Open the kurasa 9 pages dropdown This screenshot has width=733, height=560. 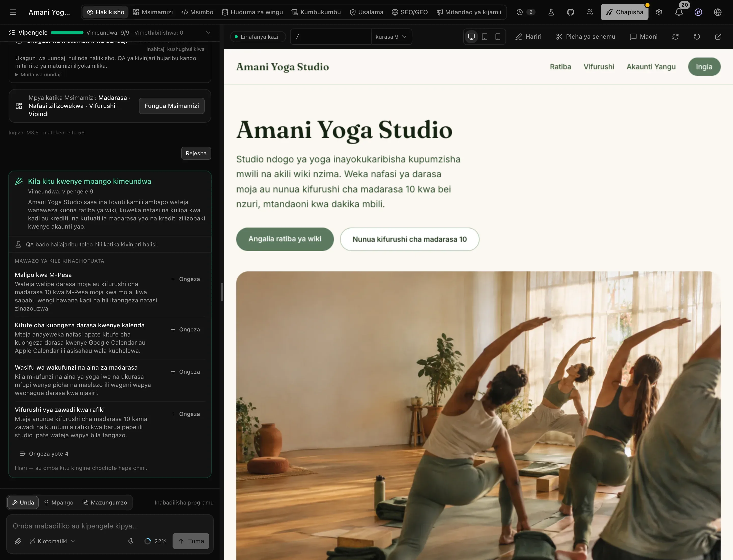pyautogui.click(x=391, y=37)
